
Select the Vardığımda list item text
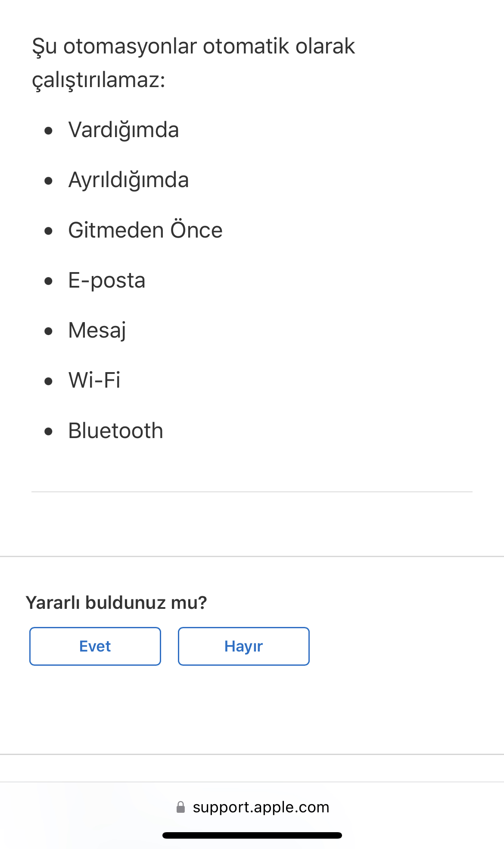pyautogui.click(x=124, y=130)
